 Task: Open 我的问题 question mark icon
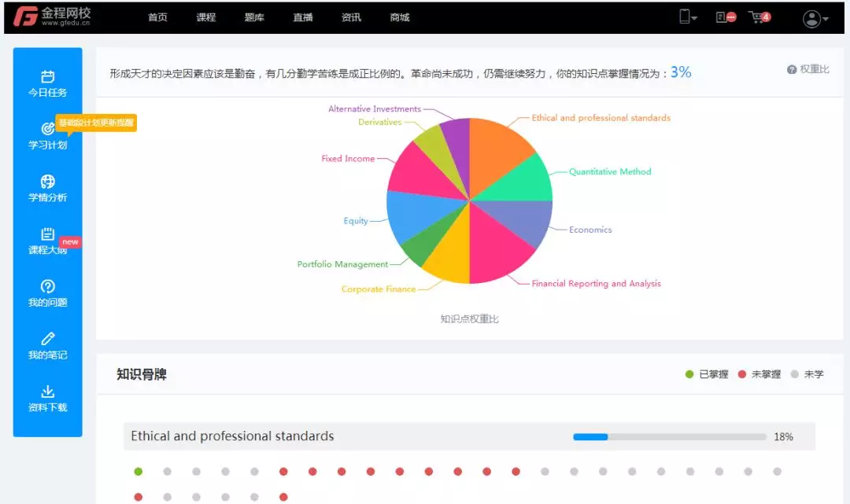click(47, 287)
